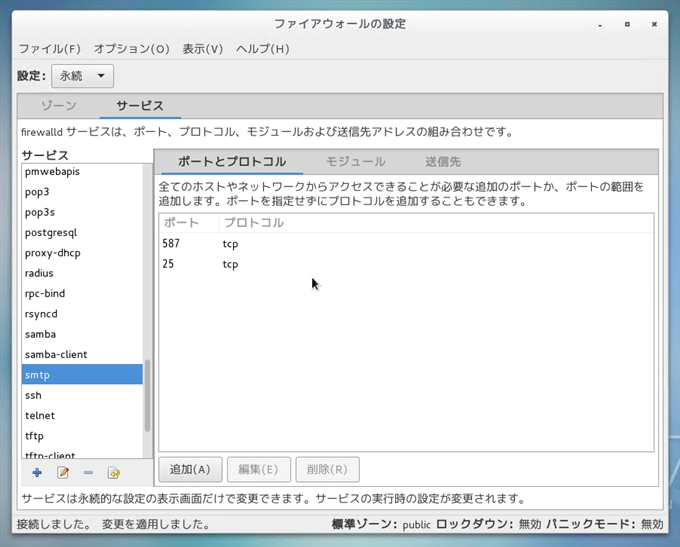Screen dimensions: 680x547
Task: Select the samba-client service
Action: pyautogui.click(x=82, y=355)
